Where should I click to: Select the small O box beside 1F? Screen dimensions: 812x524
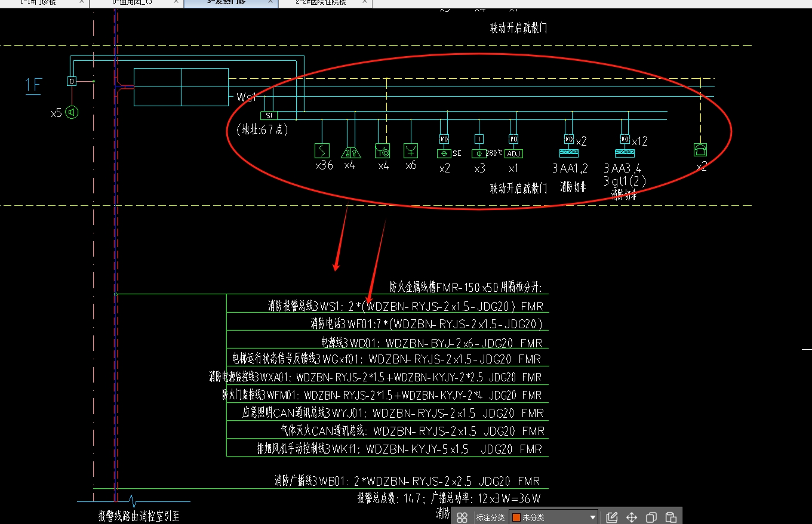pos(72,81)
